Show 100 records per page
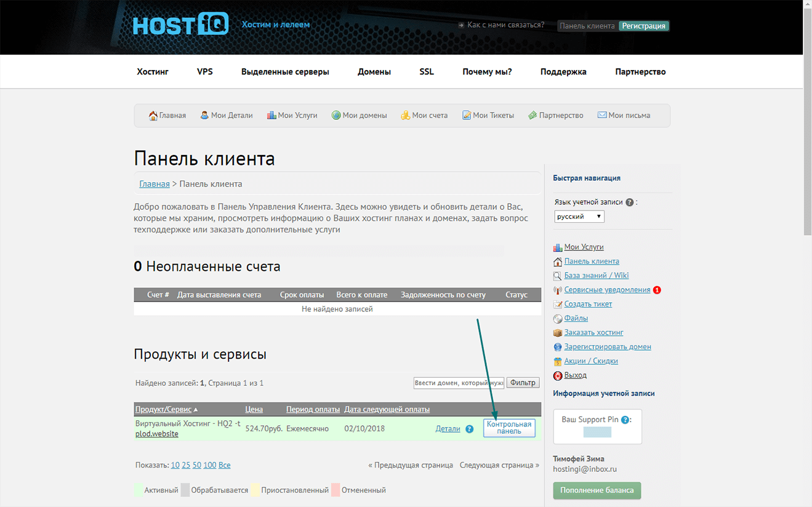 [x=210, y=465]
